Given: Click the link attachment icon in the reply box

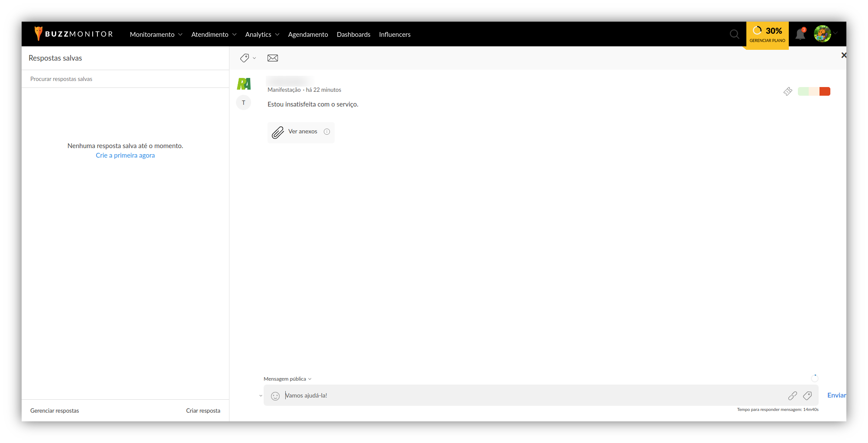Looking at the screenshot, I should click(792, 396).
